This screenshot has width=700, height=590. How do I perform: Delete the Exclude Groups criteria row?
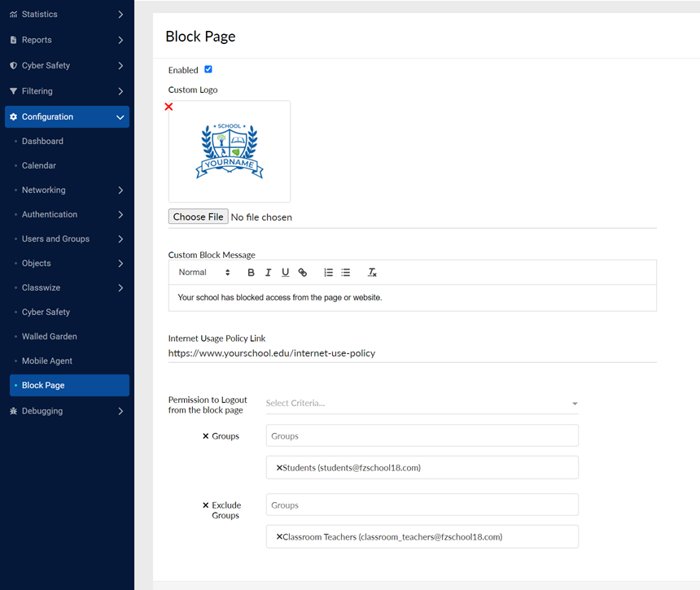pyautogui.click(x=206, y=505)
